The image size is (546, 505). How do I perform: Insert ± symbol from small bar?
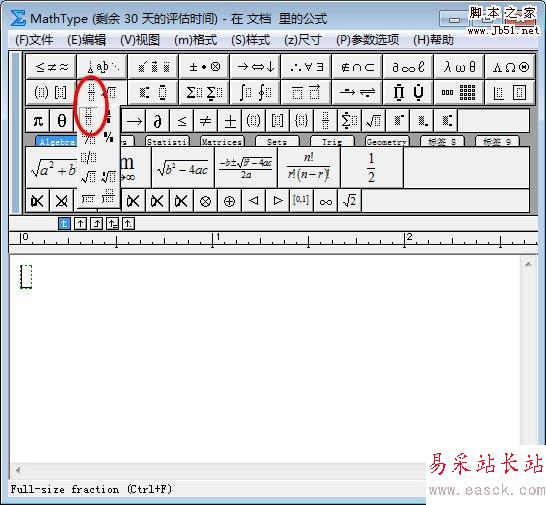pos(230,121)
